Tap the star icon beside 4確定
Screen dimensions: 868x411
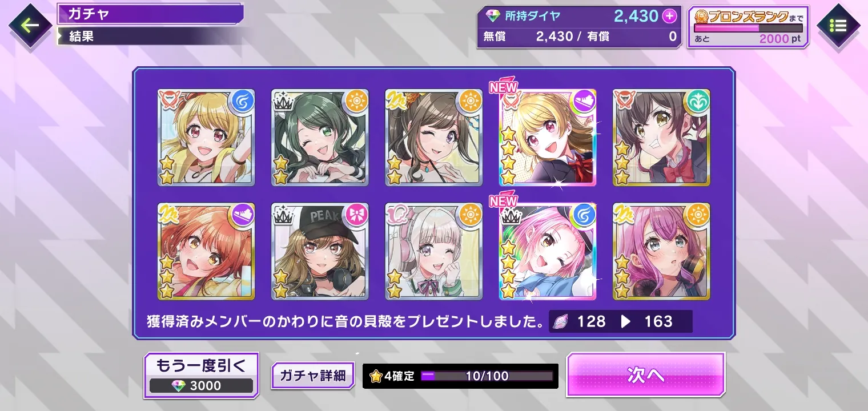pos(376,376)
